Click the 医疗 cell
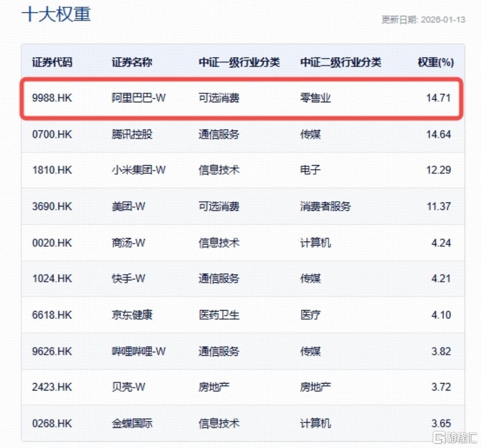The image size is (481, 448). [310, 315]
